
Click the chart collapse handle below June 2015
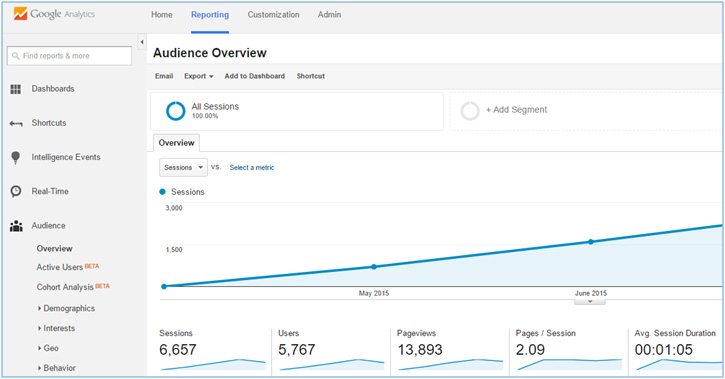pyautogui.click(x=590, y=301)
